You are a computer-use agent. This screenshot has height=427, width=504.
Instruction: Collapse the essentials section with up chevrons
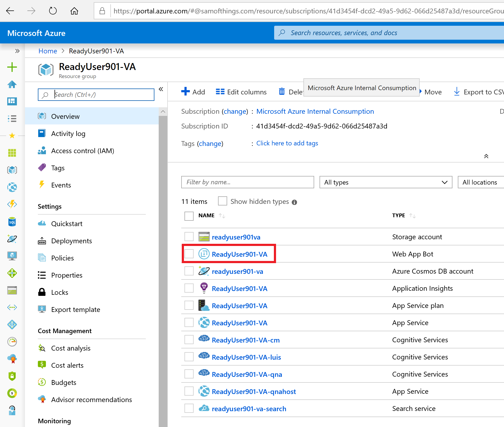tap(486, 156)
